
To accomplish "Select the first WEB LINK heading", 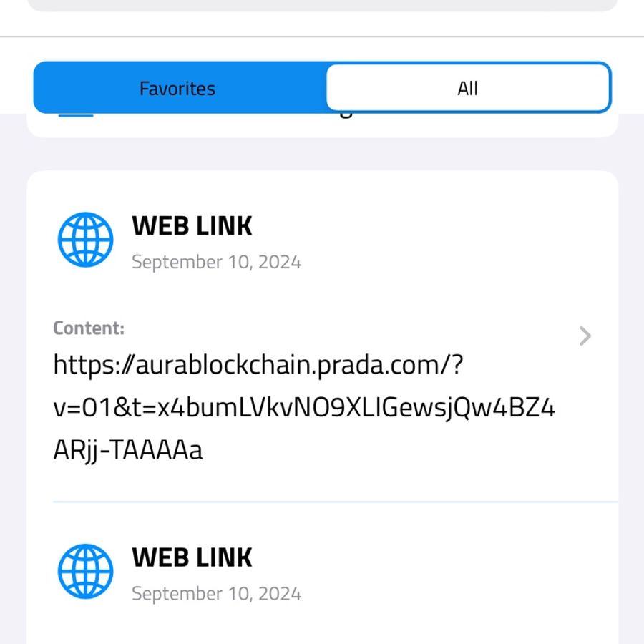I will [x=192, y=226].
